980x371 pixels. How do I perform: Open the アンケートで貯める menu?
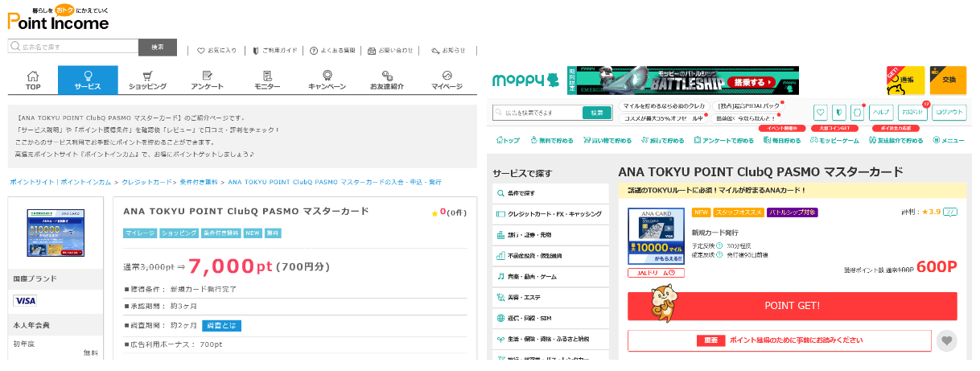723,141
